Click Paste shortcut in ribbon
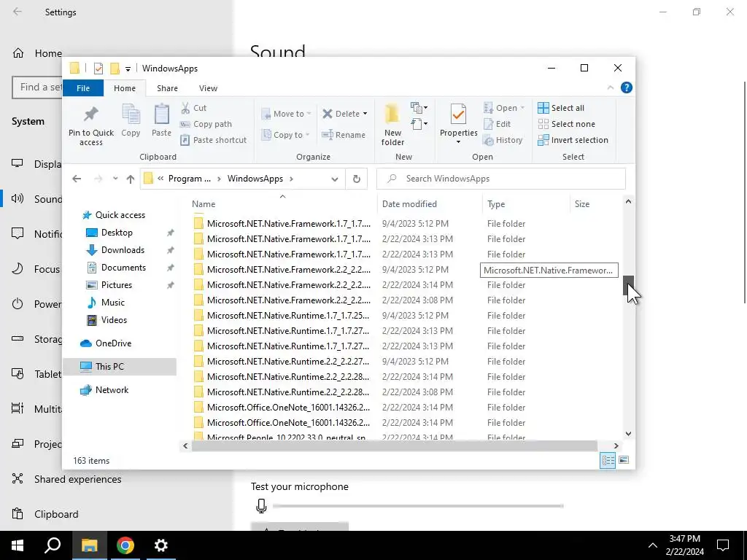The height and width of the screenshot is (560, 747). [214, 140]
